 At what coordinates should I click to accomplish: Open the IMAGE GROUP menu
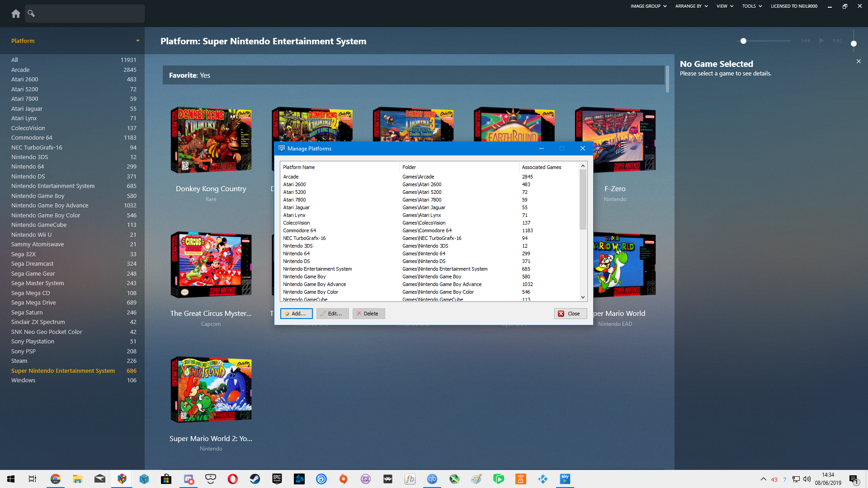pyautogui.click(x=649, y=6)
